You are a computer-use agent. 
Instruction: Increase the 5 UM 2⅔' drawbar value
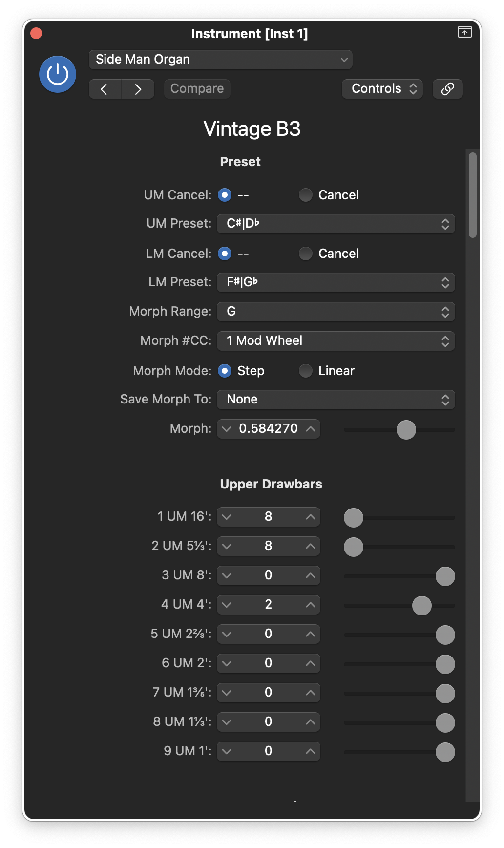311,634
